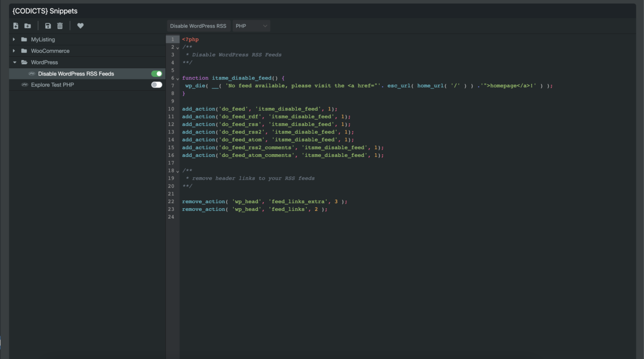Click line number 1 in gutter
The width and height of the screenshot is (644, 359).
click(172, 39)
